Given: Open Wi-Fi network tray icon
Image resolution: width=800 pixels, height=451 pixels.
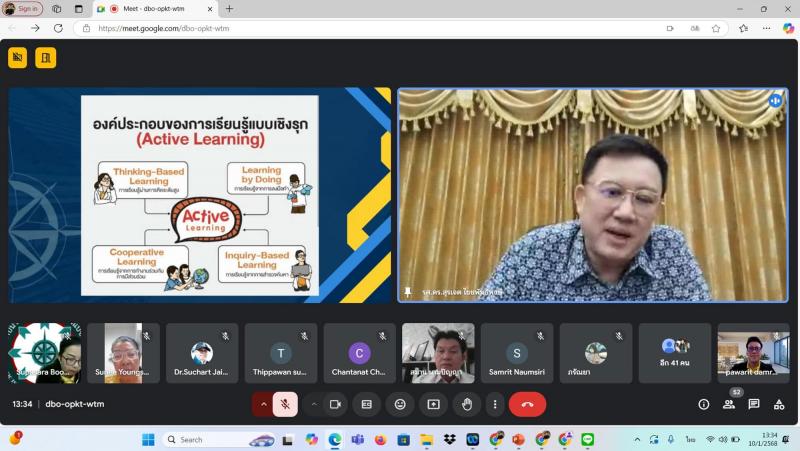Looking at the screenshot, I should point(710,439).
